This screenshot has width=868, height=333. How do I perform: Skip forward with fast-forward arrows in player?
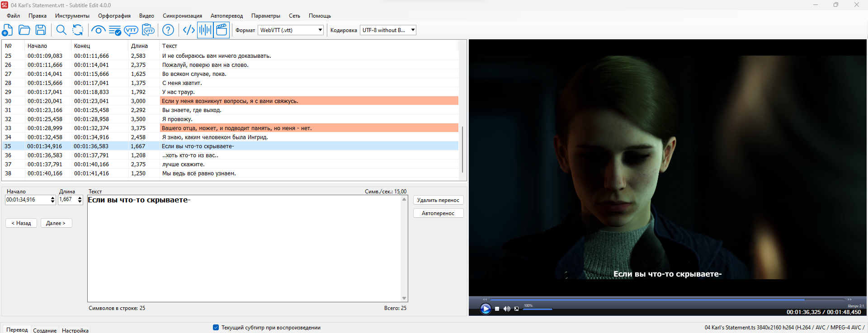(849, 299)
